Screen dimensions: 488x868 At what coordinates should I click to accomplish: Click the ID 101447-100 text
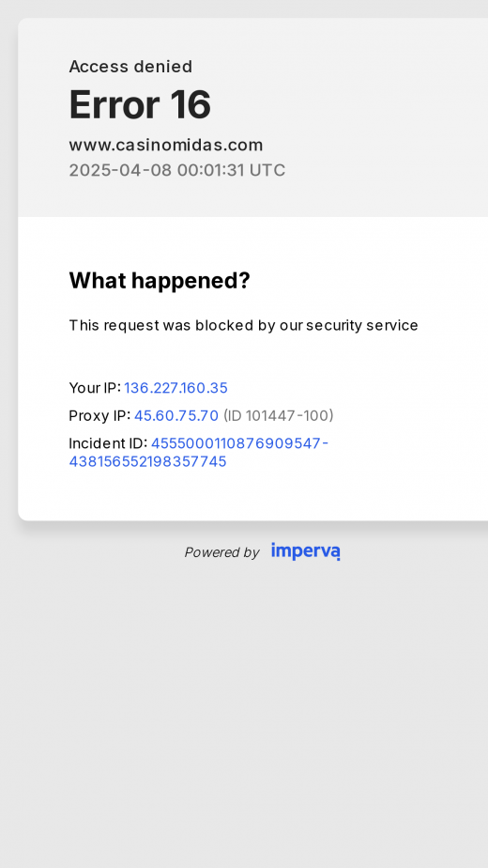(x=279, y=416)
